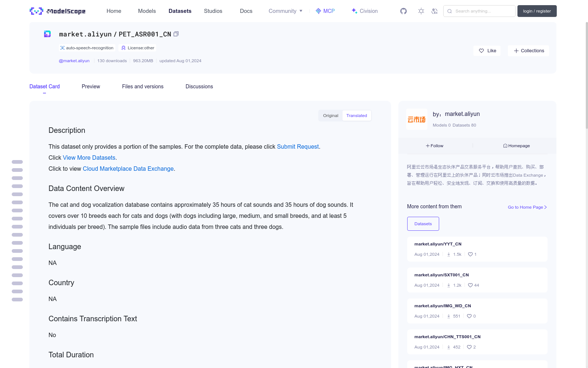This screenshot has width=588, height=368.
Task: Go to Home Page chevron link
Action: click(527, 207)
